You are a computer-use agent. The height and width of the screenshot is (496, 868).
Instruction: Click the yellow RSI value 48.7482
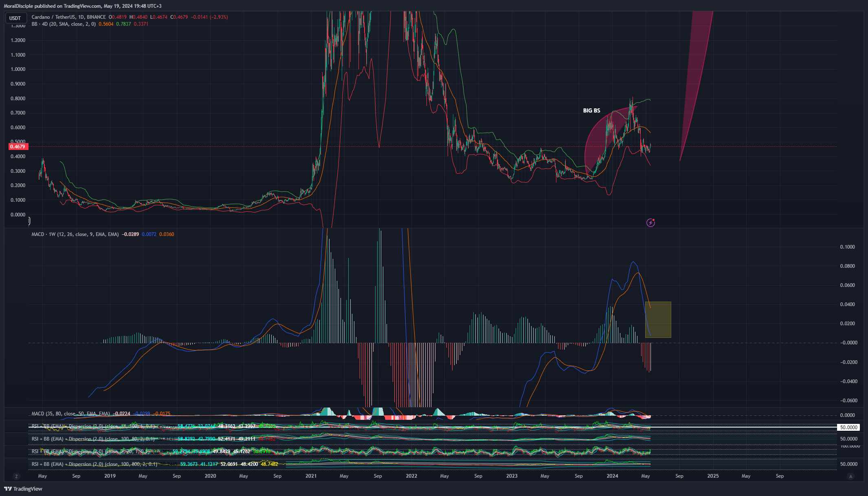(269, 464)
